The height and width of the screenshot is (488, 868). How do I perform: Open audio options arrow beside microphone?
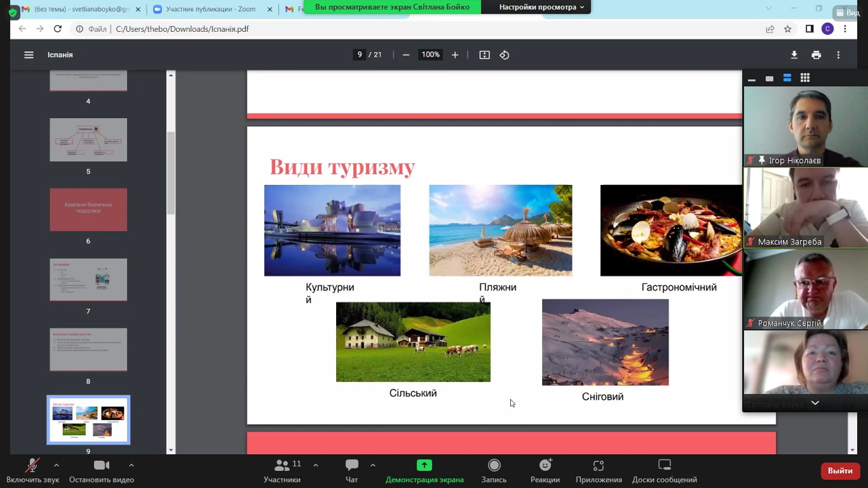[57, 465]
